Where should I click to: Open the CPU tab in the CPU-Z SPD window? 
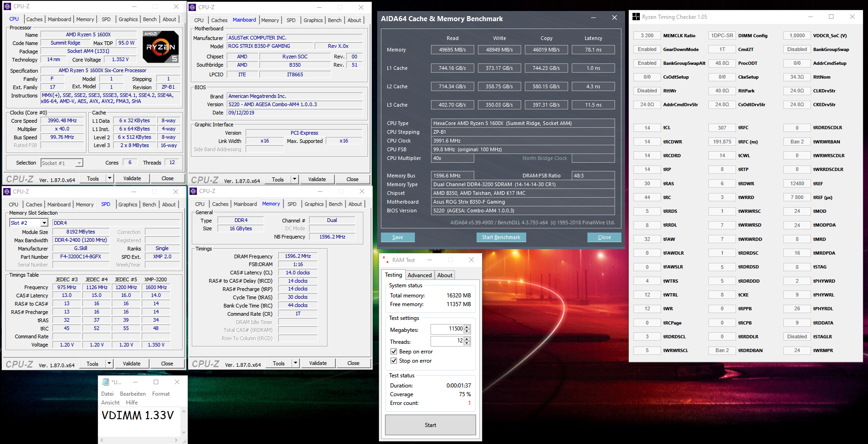click(x=14, y=205)
